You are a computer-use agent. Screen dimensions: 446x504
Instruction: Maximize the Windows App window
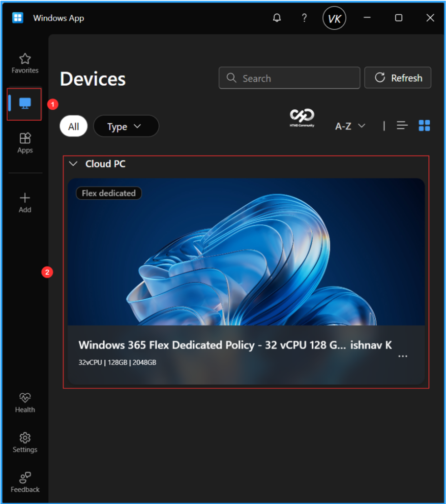[x=398, y=18]
